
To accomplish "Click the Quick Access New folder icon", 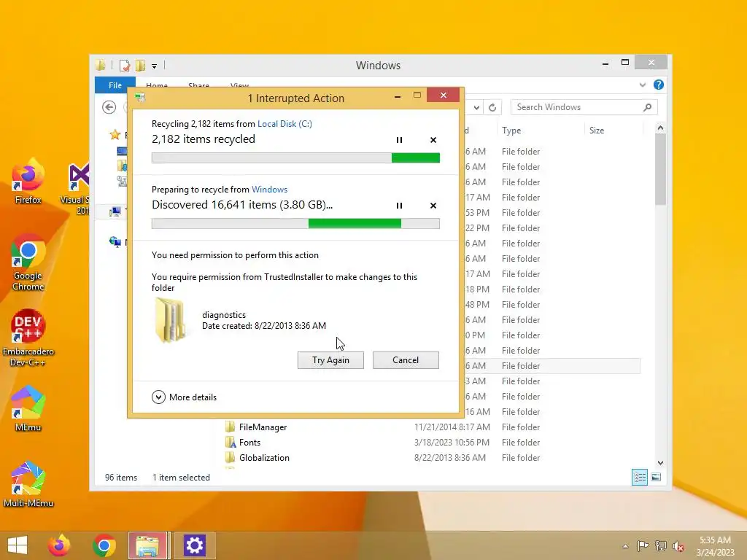I will [141, 65].
